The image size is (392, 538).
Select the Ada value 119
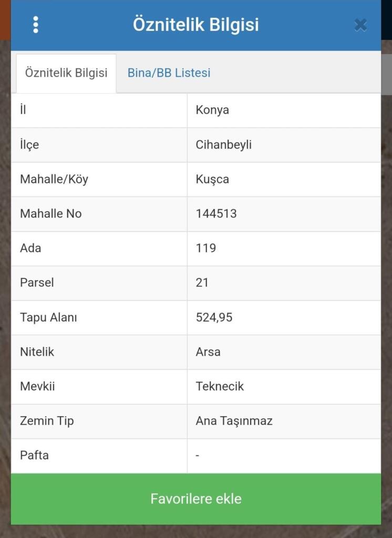206,248
